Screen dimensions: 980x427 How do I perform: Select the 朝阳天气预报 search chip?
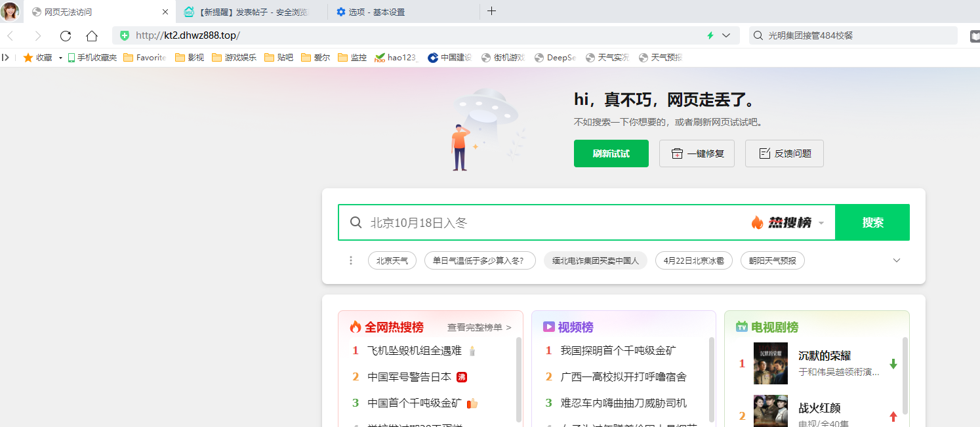click(x=772, y=260)
